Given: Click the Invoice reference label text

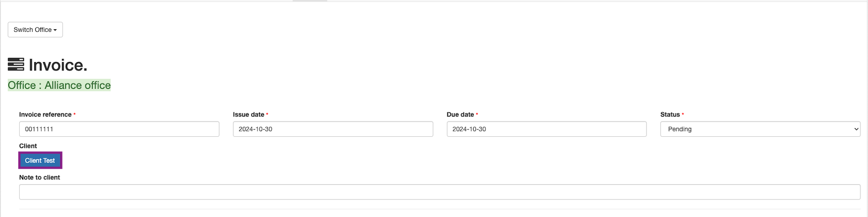Looking at the screenshot, I should (45, 115).
